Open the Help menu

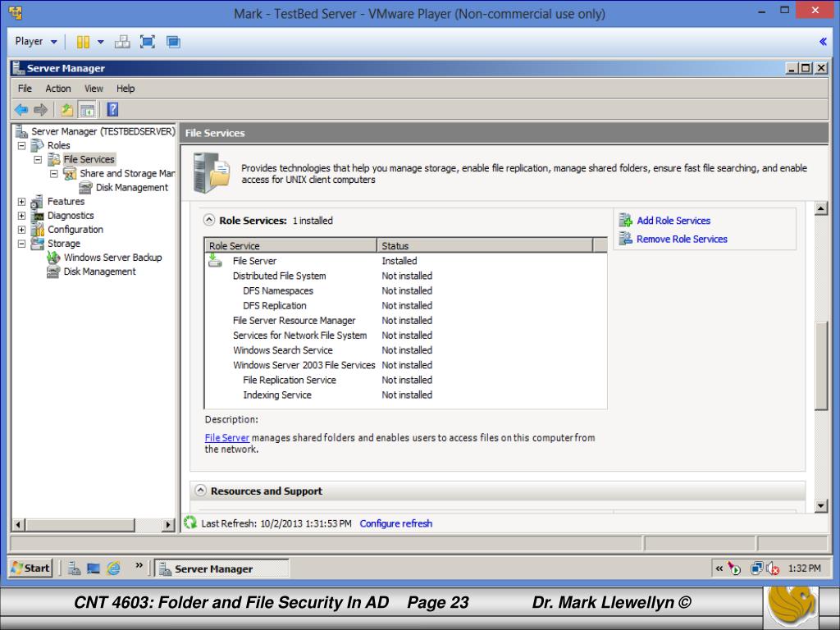(x=126, y=89)
